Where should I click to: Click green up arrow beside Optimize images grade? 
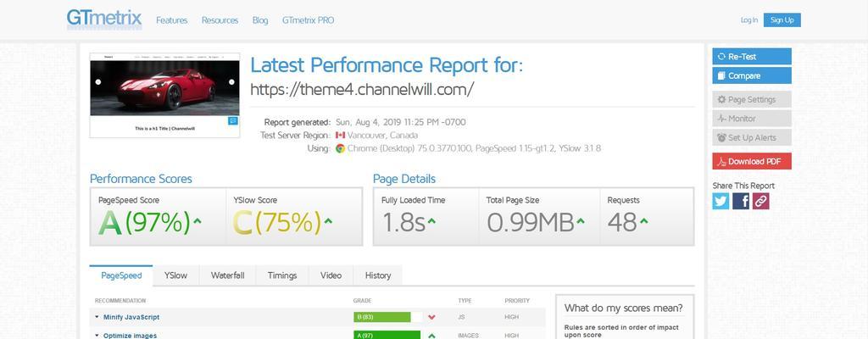pyautogui.click(x=431, y=336)
